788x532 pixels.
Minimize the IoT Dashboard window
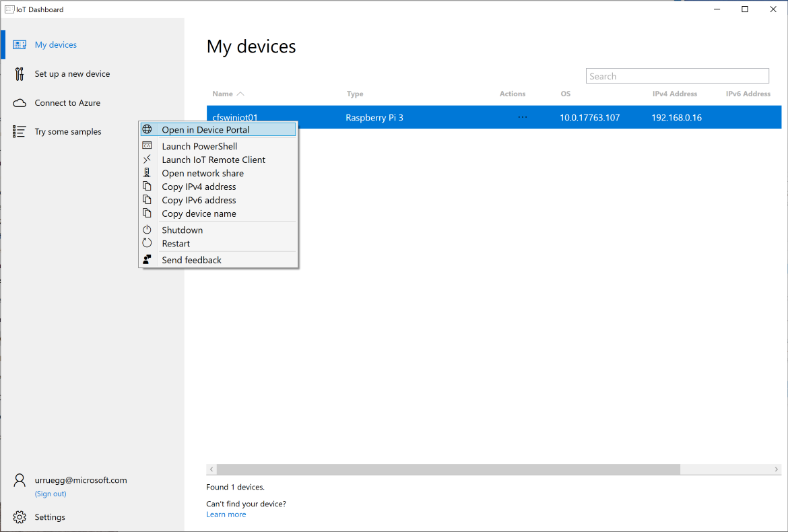[717, 9]
